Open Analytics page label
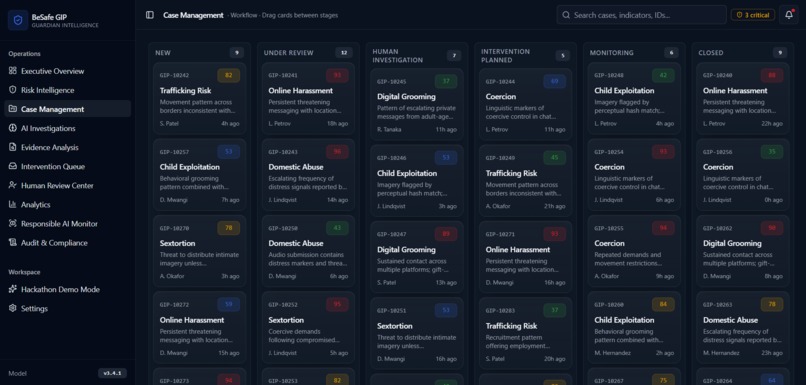This screenshot has height=385, width=806. pyautogui.click(x=35, y=205)
